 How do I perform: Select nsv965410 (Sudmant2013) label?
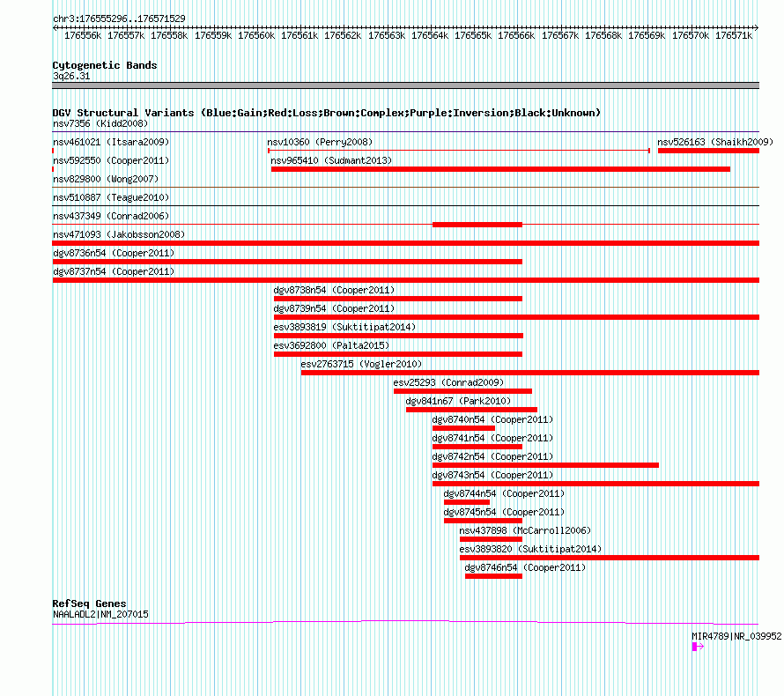[x=331, y=160]
